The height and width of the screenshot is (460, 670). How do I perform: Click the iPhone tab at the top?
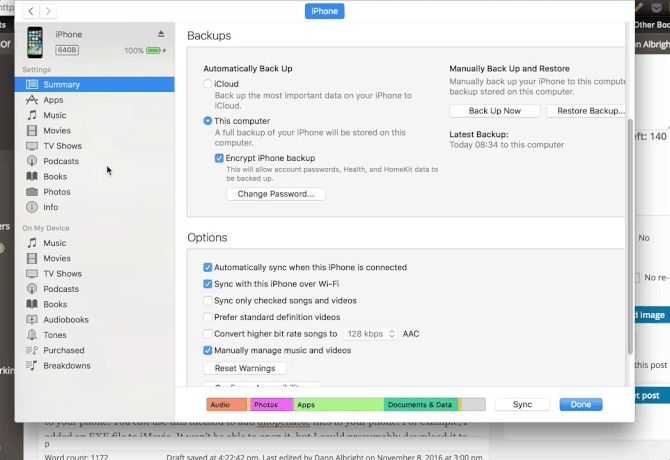pos(324,11)
